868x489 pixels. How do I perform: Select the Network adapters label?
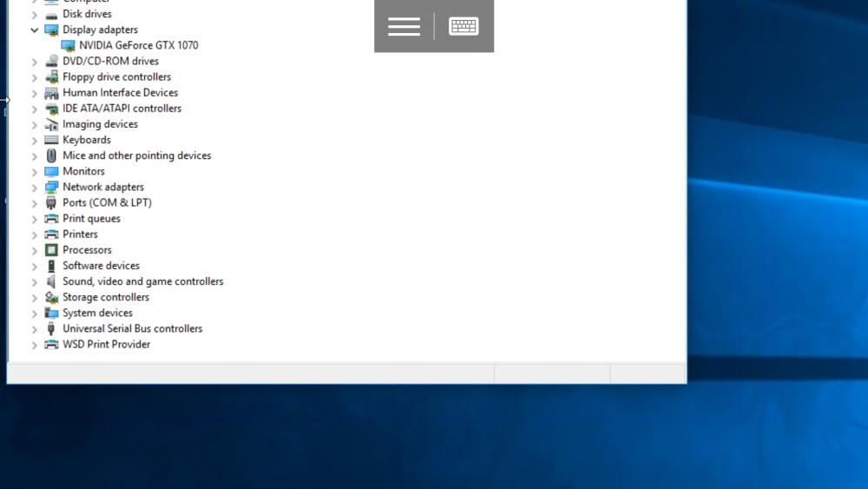(103, 188)
